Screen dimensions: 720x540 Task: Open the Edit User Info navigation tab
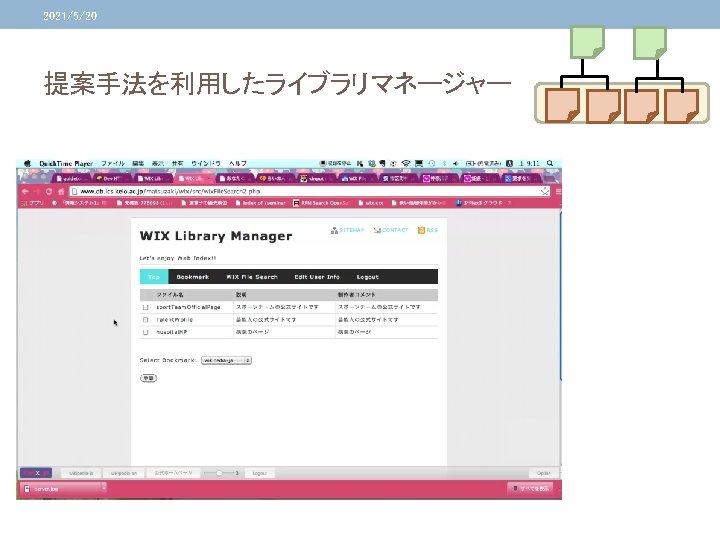pyautogui.click(x=317, y=277)
